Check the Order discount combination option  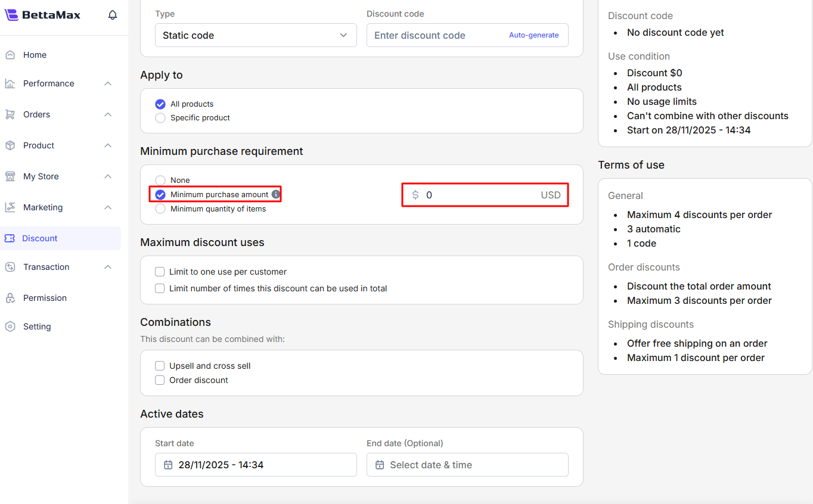click(160, 379)
